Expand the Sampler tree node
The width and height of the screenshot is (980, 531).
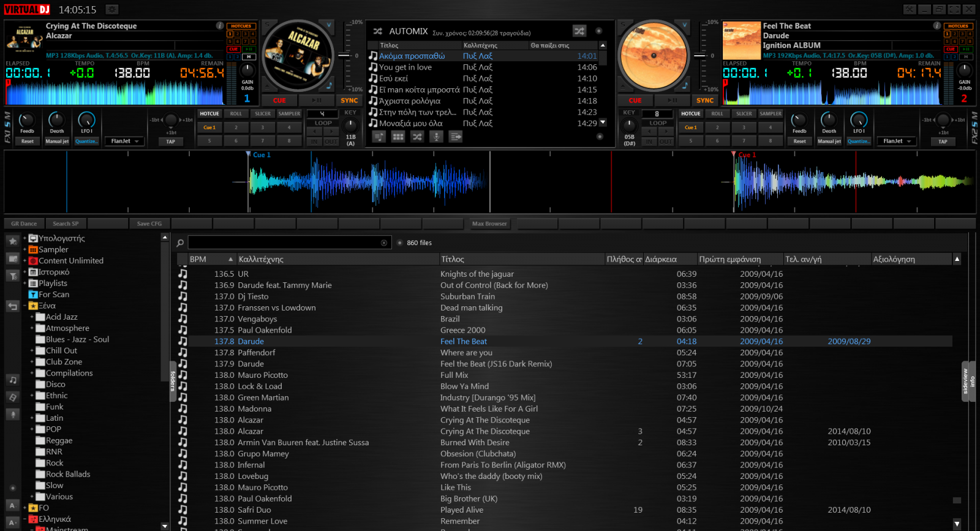click(x=25, y=250)
